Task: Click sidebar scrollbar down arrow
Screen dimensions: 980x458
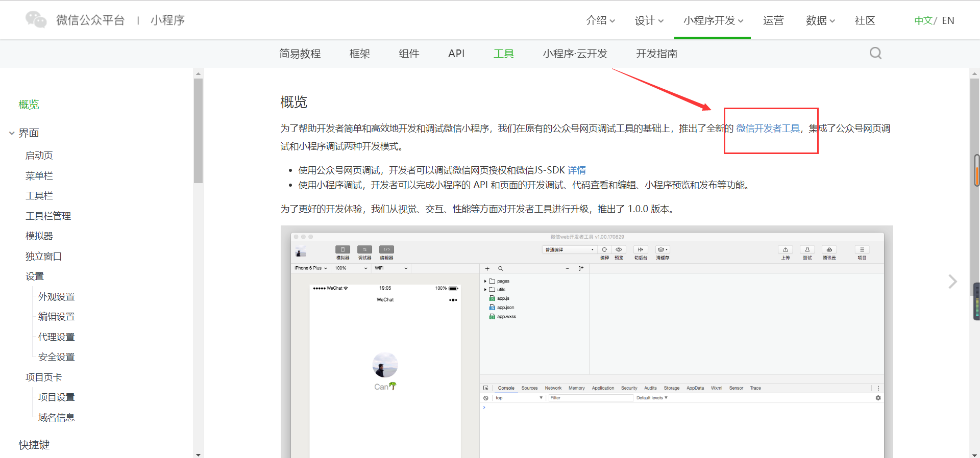Action: click(x=198, y=454)
